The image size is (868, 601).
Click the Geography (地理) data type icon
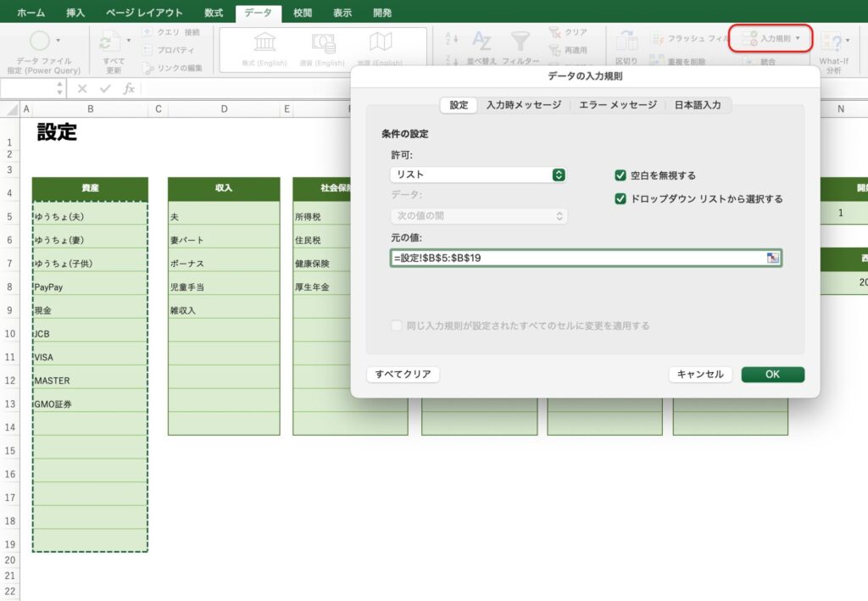(x=381, y=42)
